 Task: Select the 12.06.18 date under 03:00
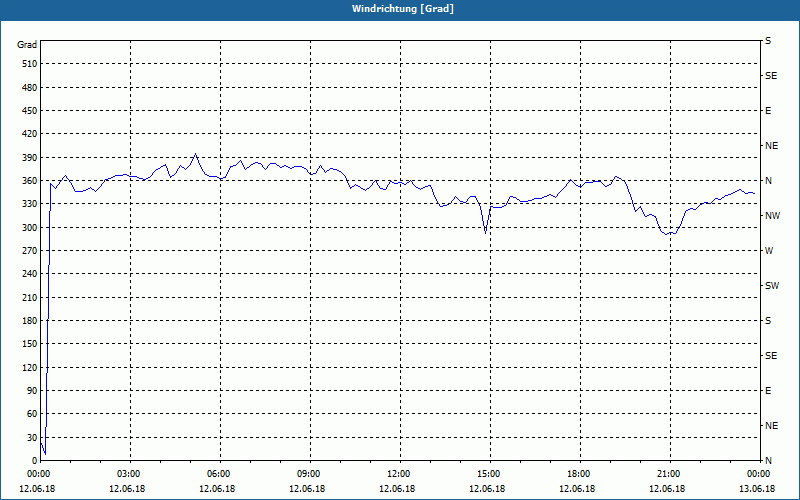(127, 488)
